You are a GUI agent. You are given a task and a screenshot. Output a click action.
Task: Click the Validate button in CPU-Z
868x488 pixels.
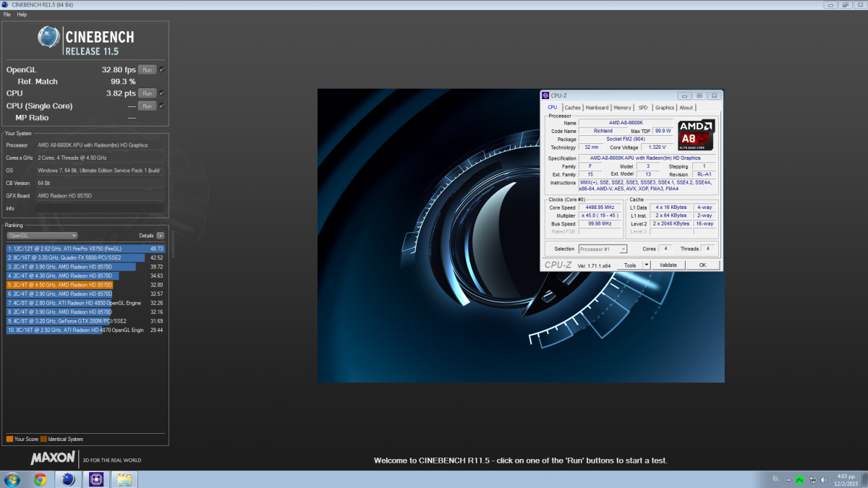pos(668,265)
